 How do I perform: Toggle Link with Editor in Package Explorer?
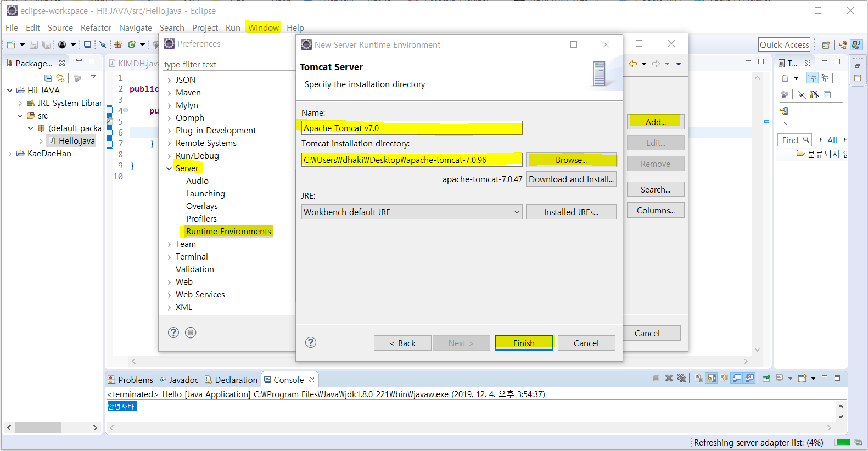[60, 78]
